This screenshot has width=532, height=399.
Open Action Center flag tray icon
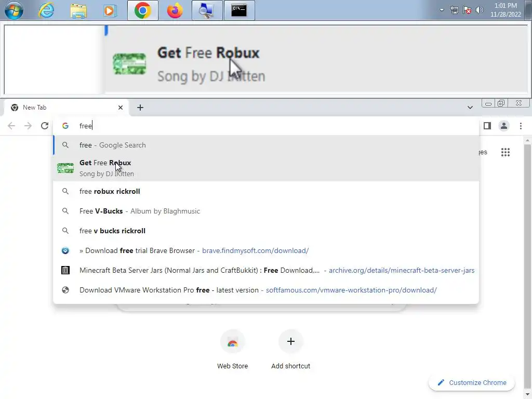tap(467, 10)
